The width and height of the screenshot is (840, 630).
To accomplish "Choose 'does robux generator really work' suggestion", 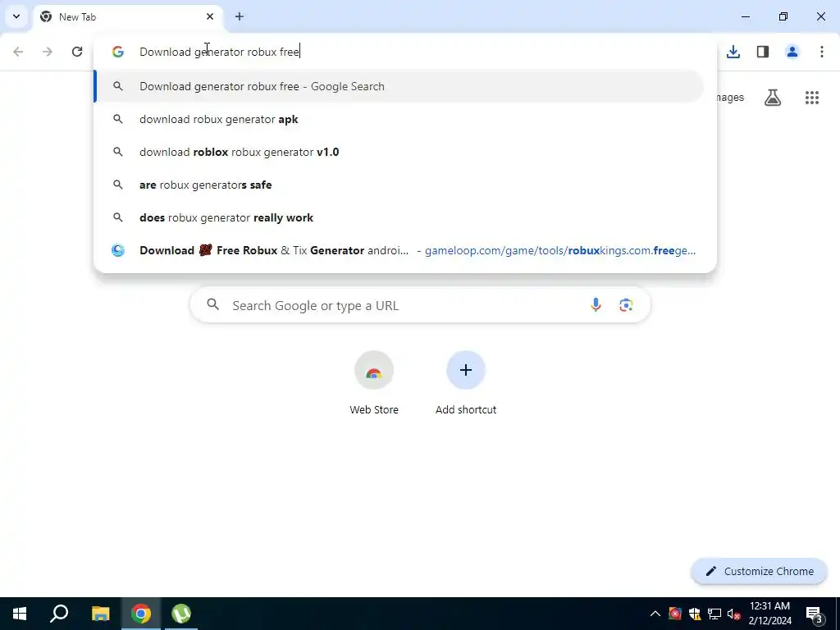I will pos(399,217).
